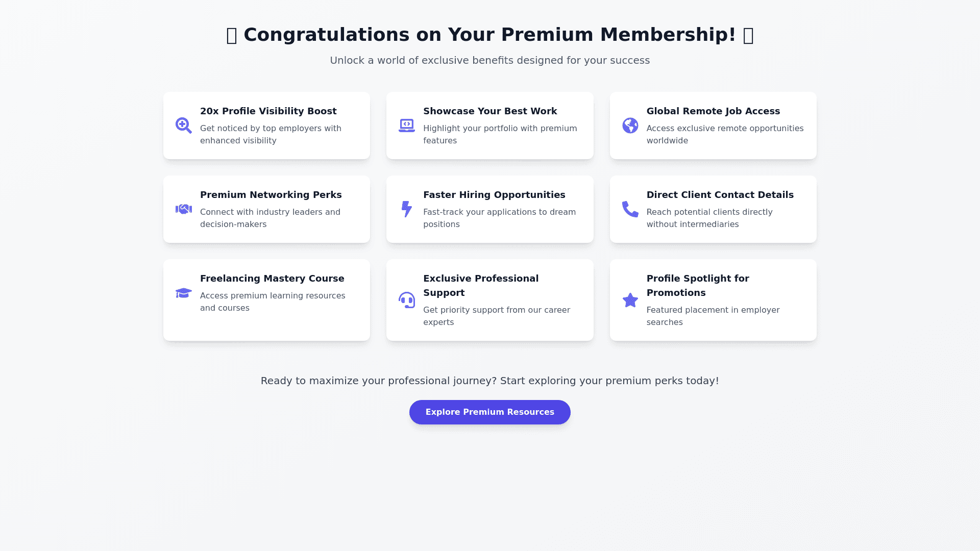Open the Premium Networking Perks card title
The width and height of the screenshot is (980, 551).
(271, 195)
